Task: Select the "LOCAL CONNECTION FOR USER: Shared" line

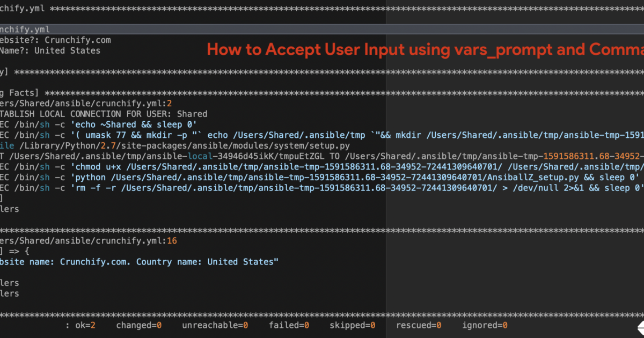Action: [x=104, y=114]
